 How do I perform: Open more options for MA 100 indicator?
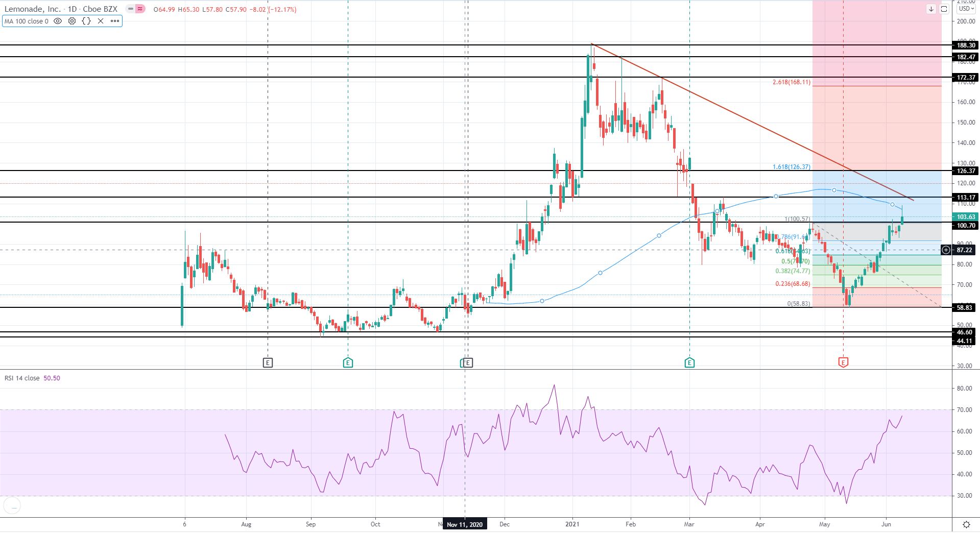tap(115, 21)
